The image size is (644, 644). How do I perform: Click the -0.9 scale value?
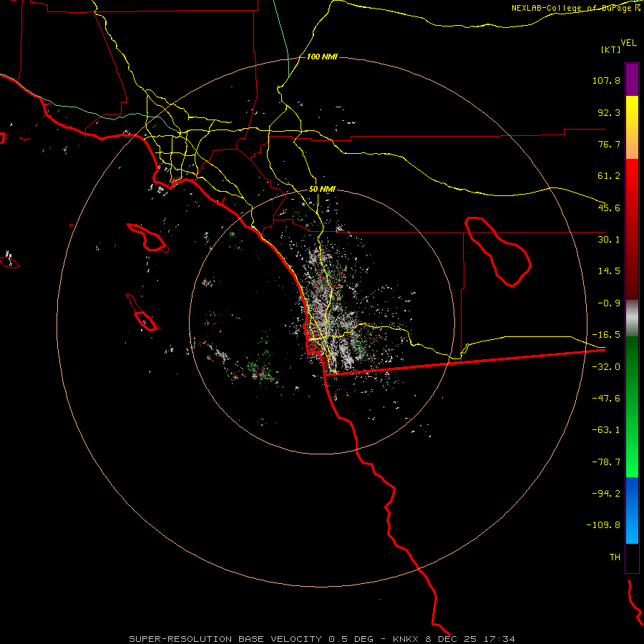tap(609, 303)
